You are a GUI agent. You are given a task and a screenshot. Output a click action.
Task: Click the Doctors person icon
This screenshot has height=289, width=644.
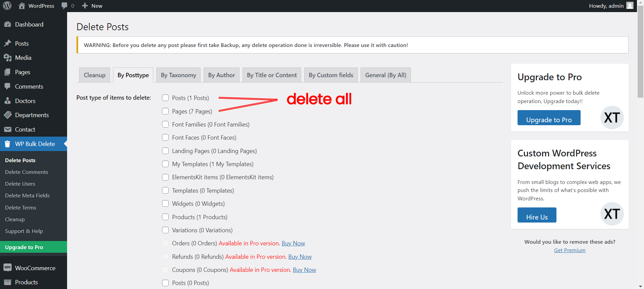point(7,101)
